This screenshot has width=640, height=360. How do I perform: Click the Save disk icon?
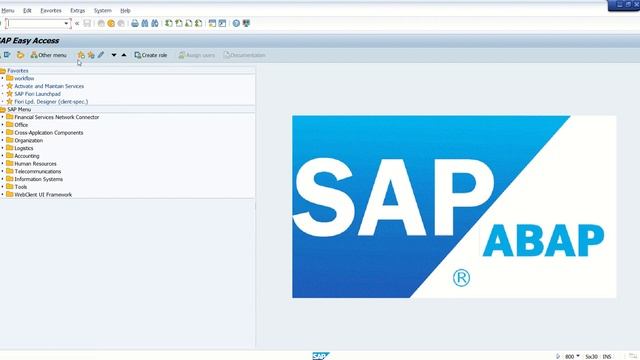click(x=87, y=24)
